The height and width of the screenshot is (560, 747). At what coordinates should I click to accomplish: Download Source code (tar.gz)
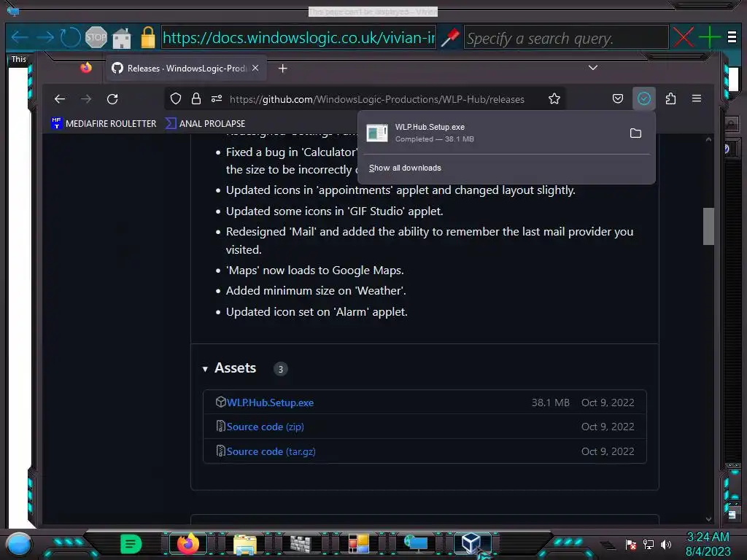point(271,451)
